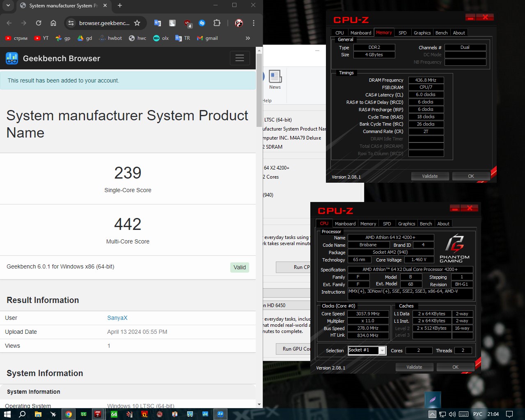Open Chrome three-dot menu
This screenshot has height=420, width=525.
click(x=254, y=23)
